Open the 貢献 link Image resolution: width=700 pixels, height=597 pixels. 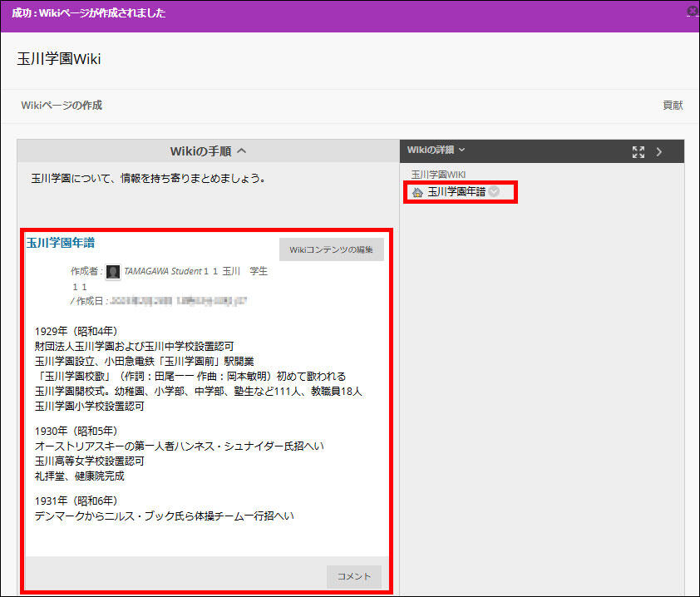[673, 106]
